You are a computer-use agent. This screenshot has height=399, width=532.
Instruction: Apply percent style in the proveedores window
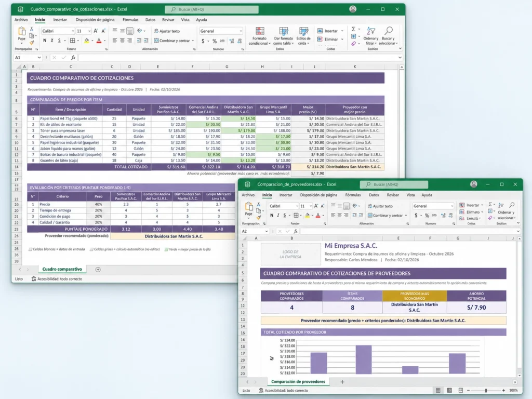[x=427, y=216]
